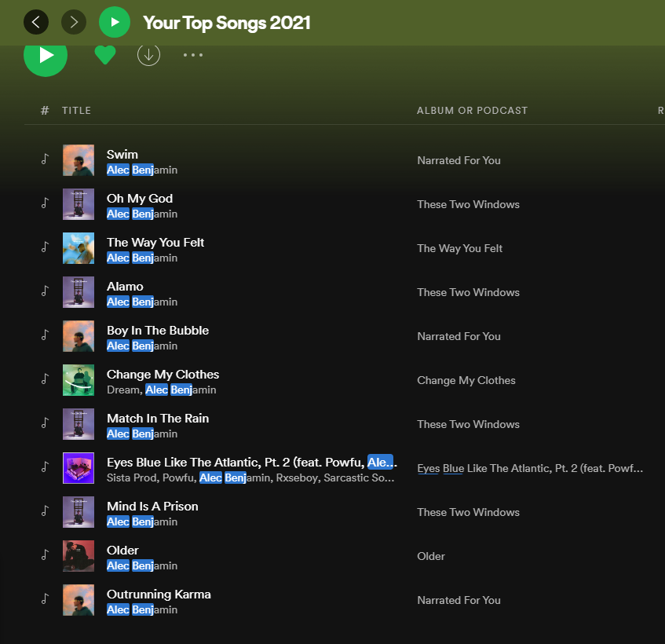Click the Outrunning Karma cover art
This screenshot has width=665, height=644.
79,600
